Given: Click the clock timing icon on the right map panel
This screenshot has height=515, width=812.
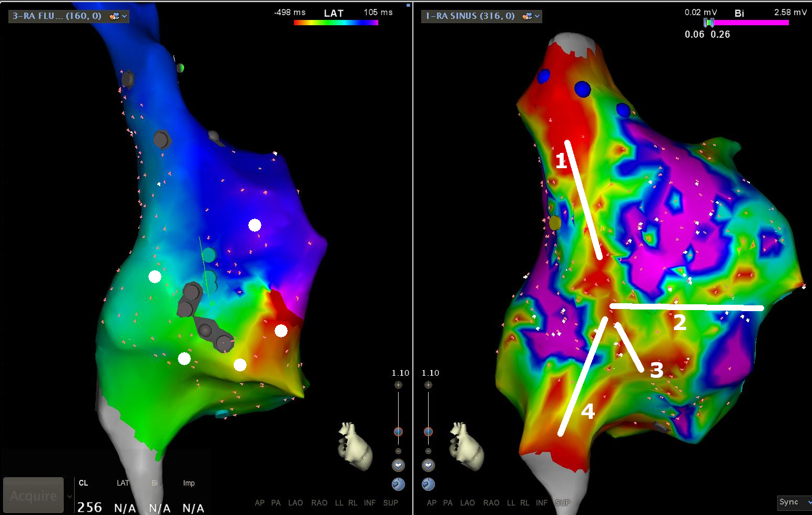Looking at the screenshot, I should point(428,485).
